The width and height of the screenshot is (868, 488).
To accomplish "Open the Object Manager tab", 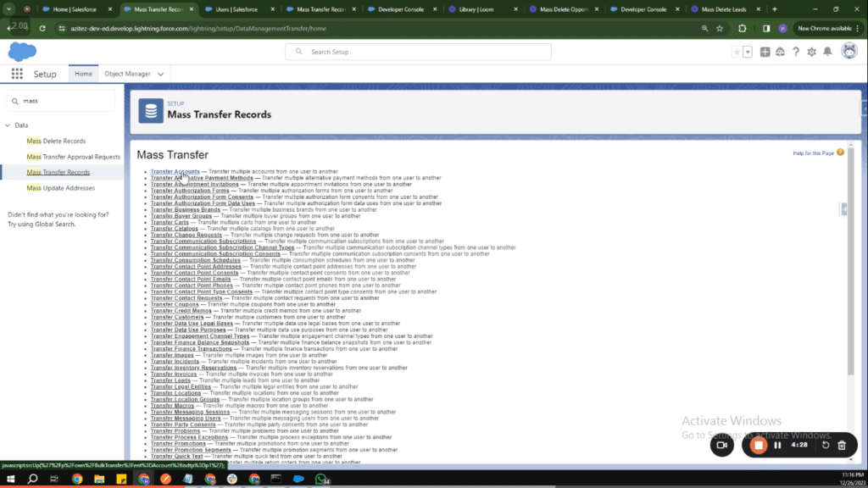I will (x=127, y=74).
